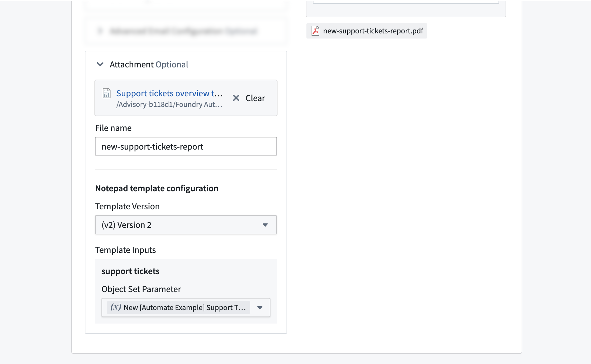Image resolution: width=591 pixels, height=364 pixels.
Task: Select the New [Automate Example] Support tag
Action: coord(179,308)
